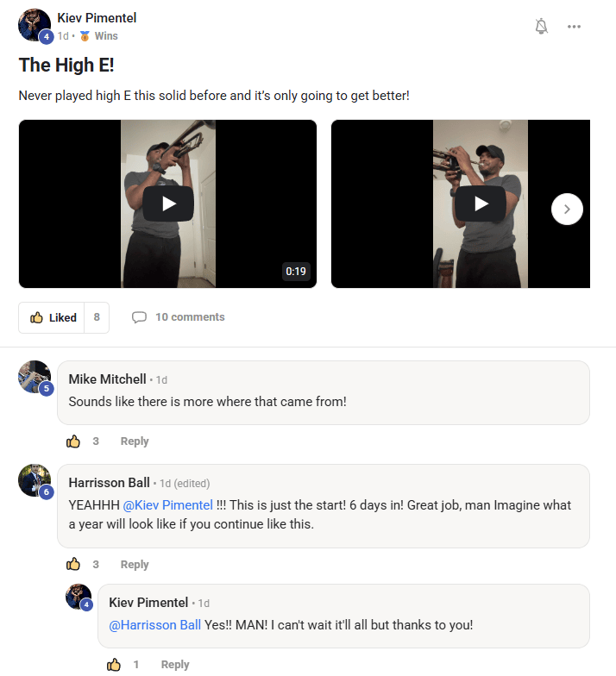Reply to Harrisson Ball's comment
Viewport: 616px width, 676px height.
pyautogui.click(x=135, y=565)
